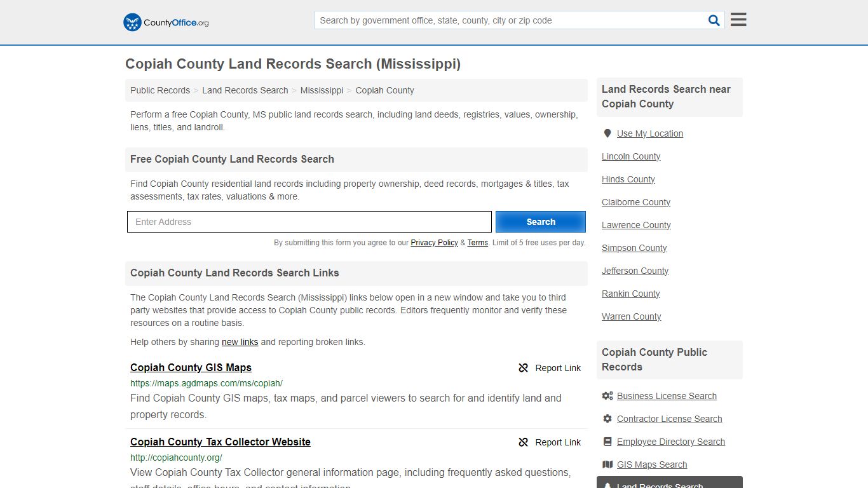This screenshot has height=488, width=868.
Task: Click the blue Search button
Action: click(541, 222)
